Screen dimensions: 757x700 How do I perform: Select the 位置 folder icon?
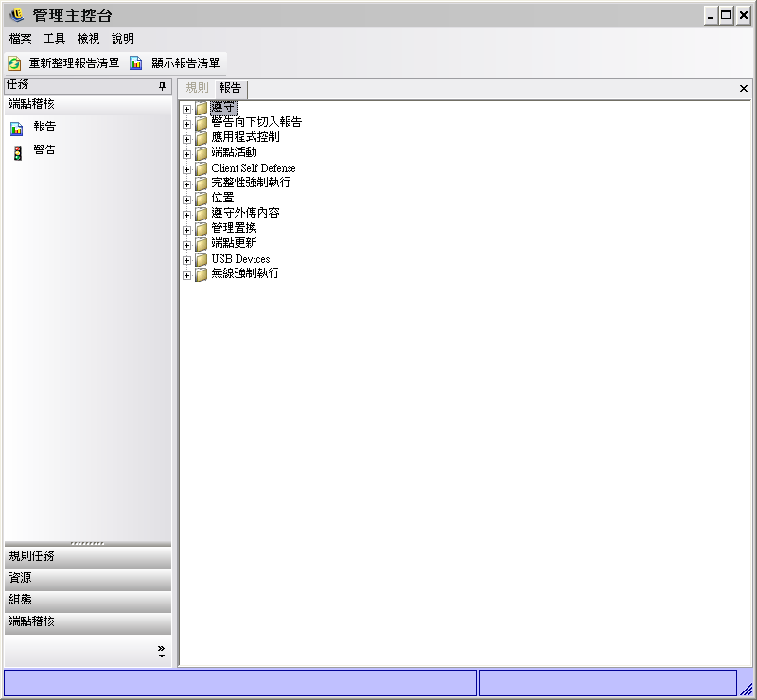pyautogui.click(x=202, y=199)
